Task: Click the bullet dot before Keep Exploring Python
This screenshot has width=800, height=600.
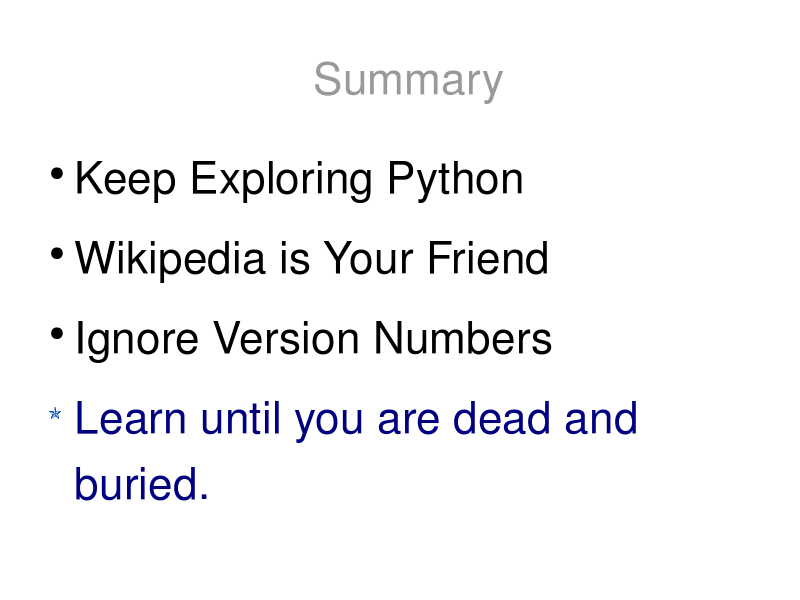Action: (57, 174)
